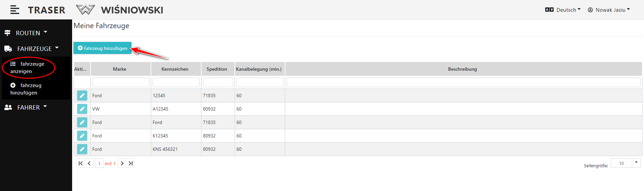Image resolution: width=644 pixels, height=191 pixels.
Task: Open the Deutsch language dropdown
Action: (x=563, y=10)
